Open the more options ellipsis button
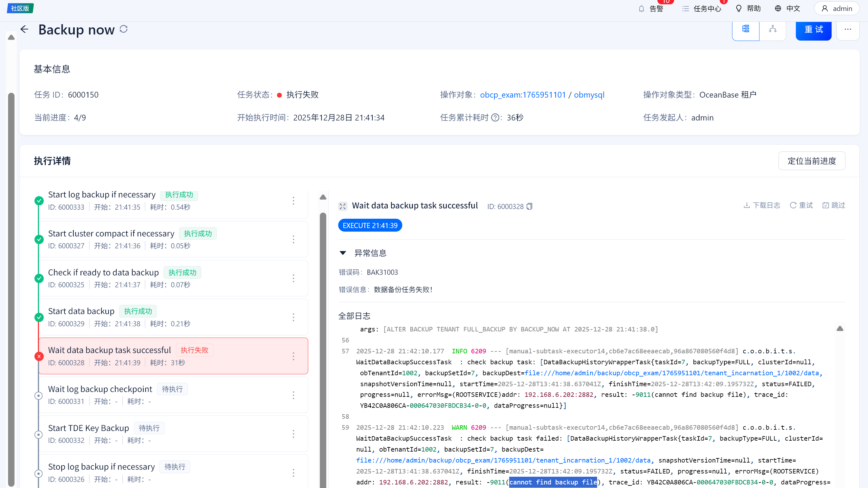Image resolution: width=868 pixels, height=488 pixels. [x=848, y=29]
